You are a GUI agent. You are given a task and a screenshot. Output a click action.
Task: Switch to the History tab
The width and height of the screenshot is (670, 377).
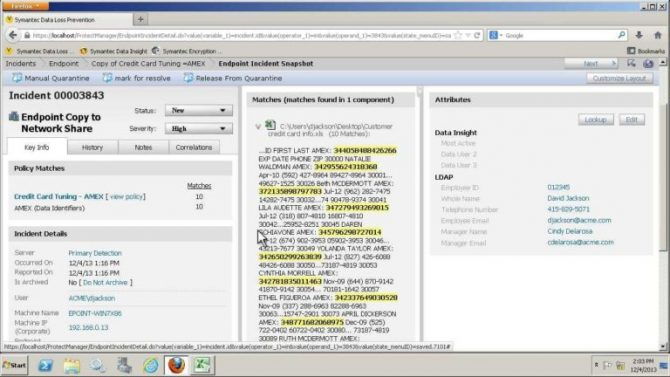92,147
